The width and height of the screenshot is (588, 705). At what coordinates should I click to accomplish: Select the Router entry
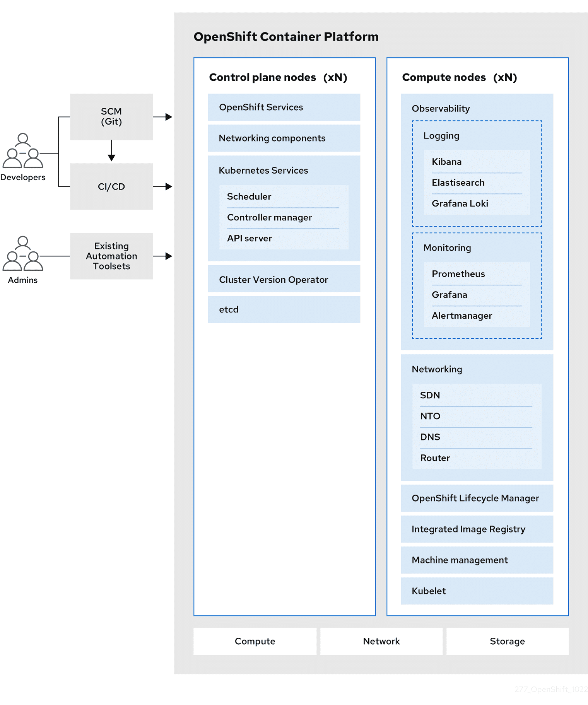(477, 458)
